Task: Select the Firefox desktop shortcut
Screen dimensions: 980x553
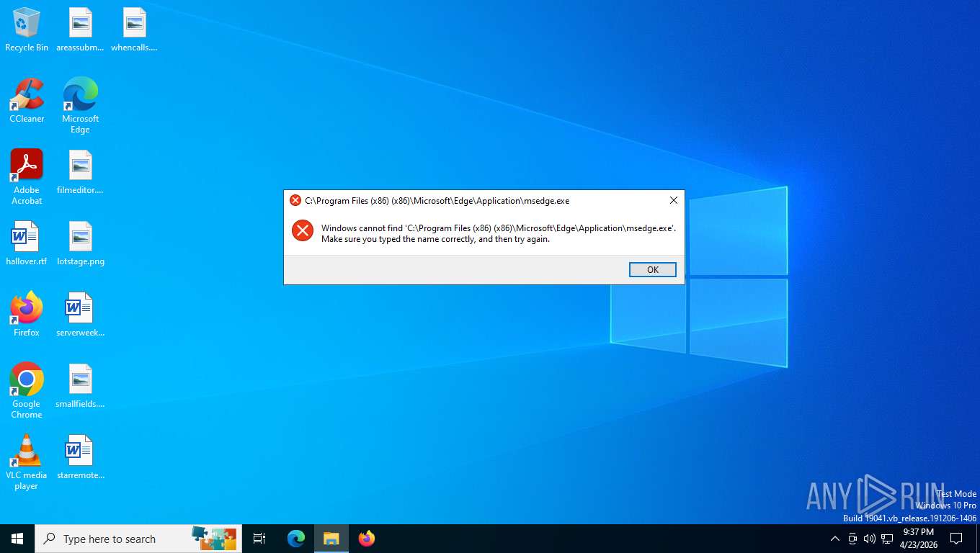Action: 27,315
